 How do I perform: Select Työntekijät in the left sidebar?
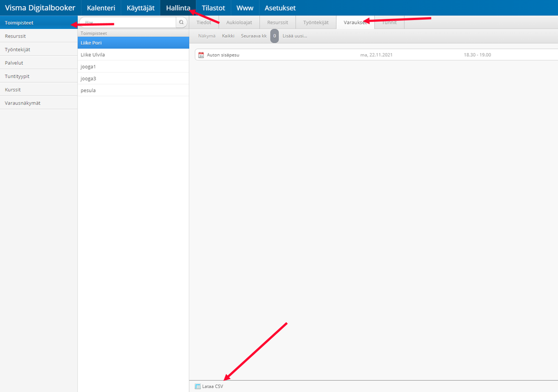(39, 50)
